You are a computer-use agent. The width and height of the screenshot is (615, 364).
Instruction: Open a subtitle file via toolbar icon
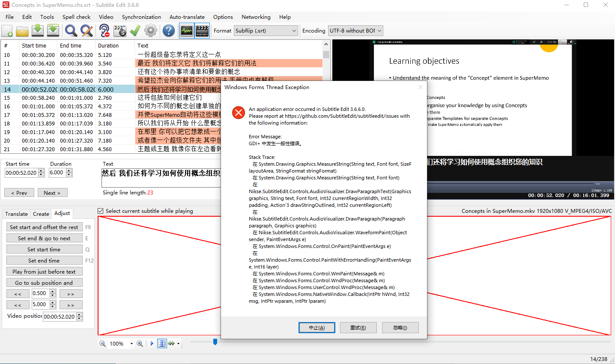(22, 30)
